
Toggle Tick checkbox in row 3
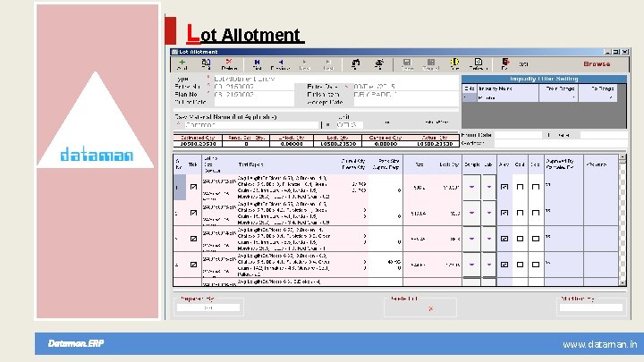(193, 239)
